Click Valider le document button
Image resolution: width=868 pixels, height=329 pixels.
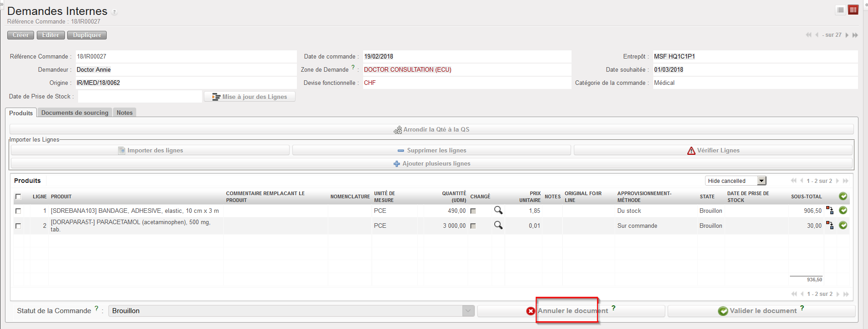[761, 311]
